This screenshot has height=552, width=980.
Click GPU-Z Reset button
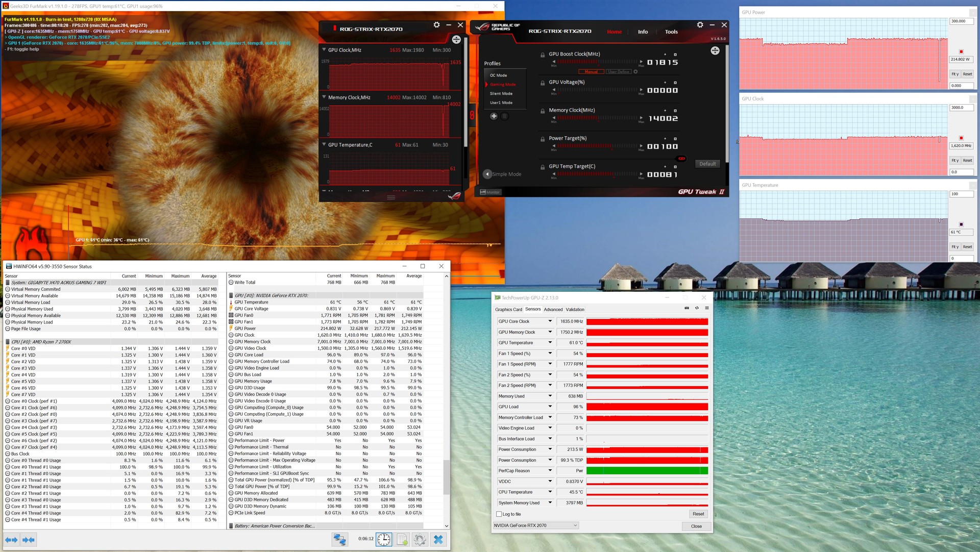tap(698, 514)
